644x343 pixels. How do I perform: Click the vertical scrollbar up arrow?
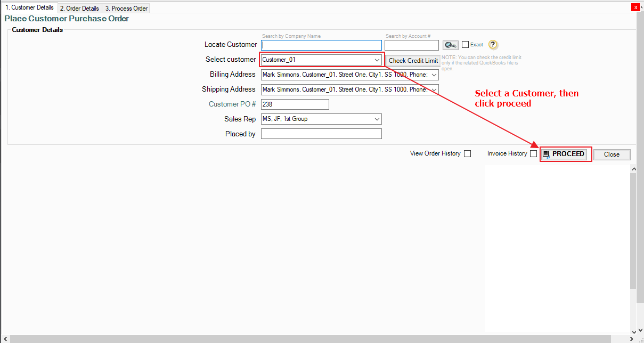pos(633,169)
